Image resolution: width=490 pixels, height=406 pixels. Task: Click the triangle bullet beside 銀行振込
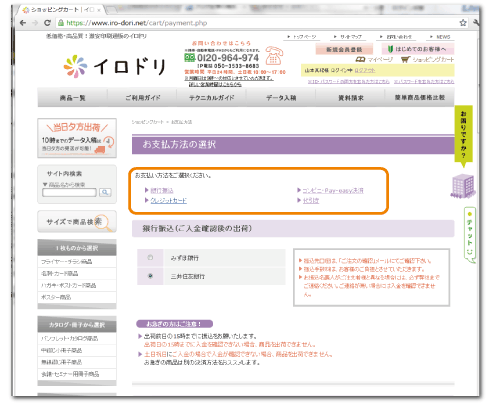[x=147, y=190]
